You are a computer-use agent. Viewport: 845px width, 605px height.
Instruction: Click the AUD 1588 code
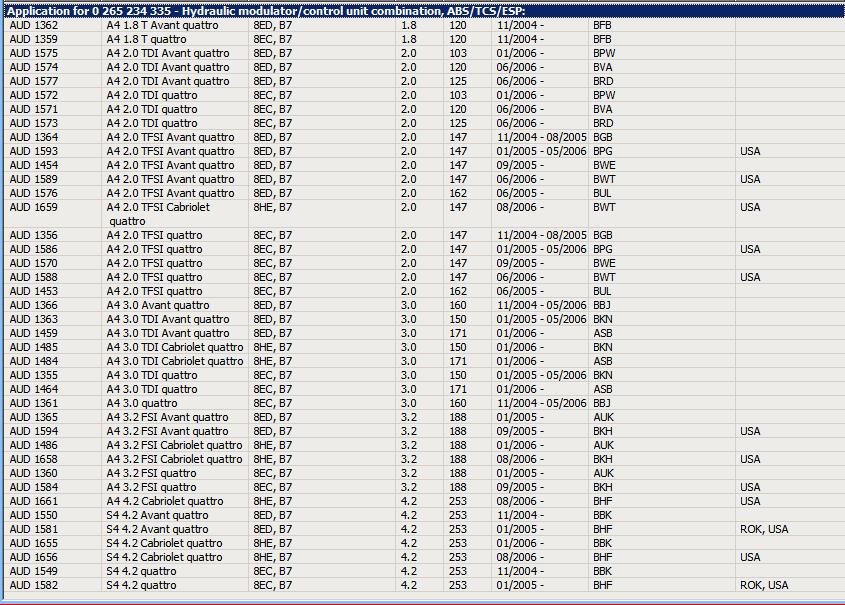[33, 277]
